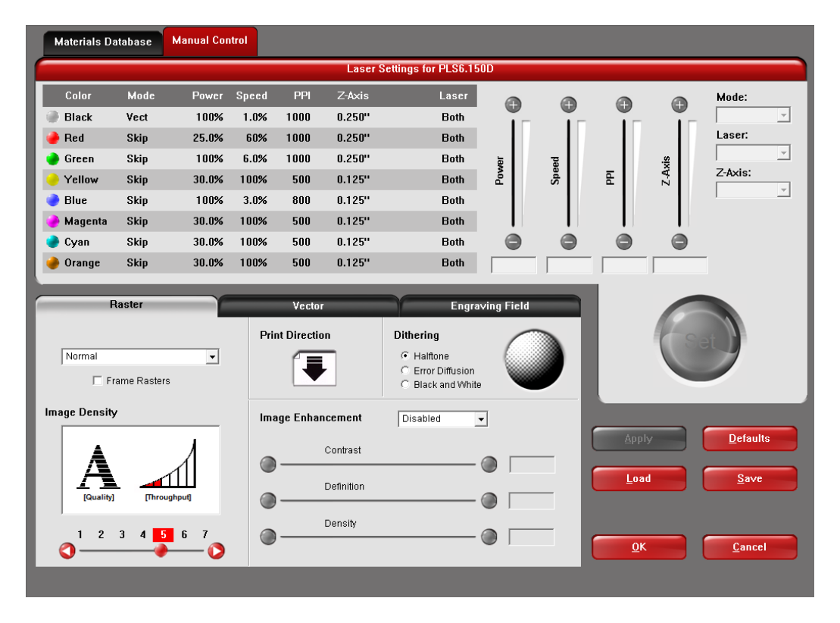Click the Contrast slider left knob
Image resolution: width=840 pixels, height=623 pixels.
[268, 465]
